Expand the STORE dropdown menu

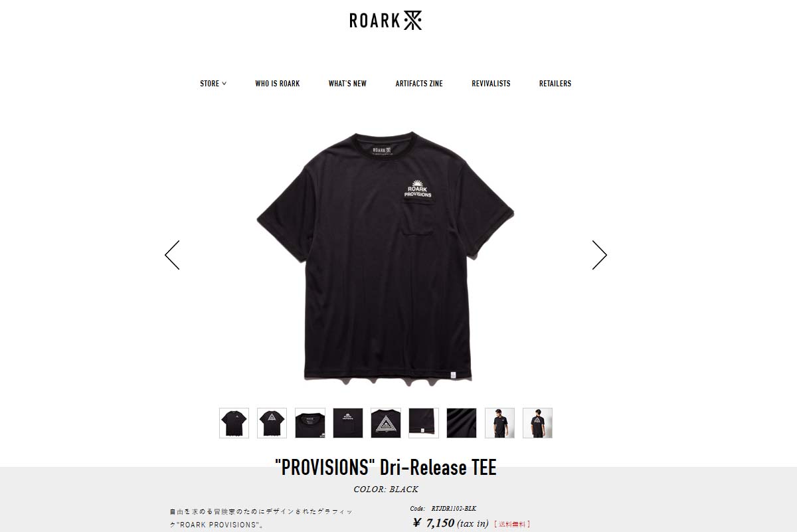(213, 84)
